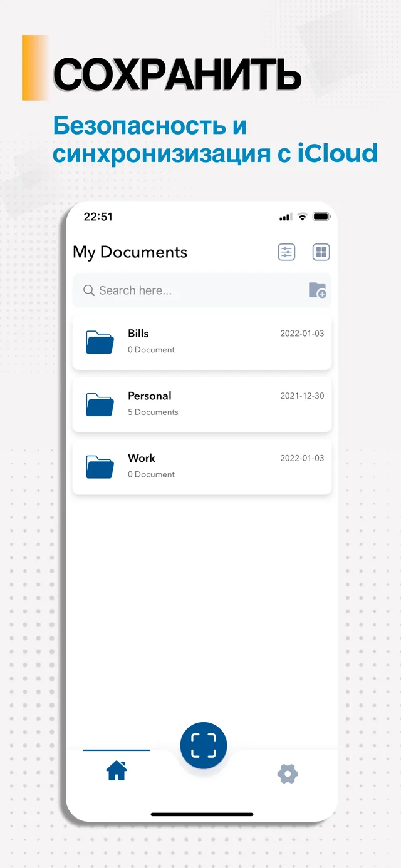Open the Settings gear tab
The image size is (401, 868).
coord(288,774)
